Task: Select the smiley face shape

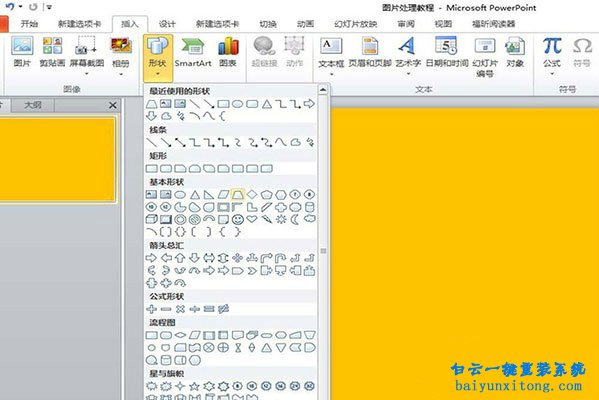Action: (x=238, y=219)
